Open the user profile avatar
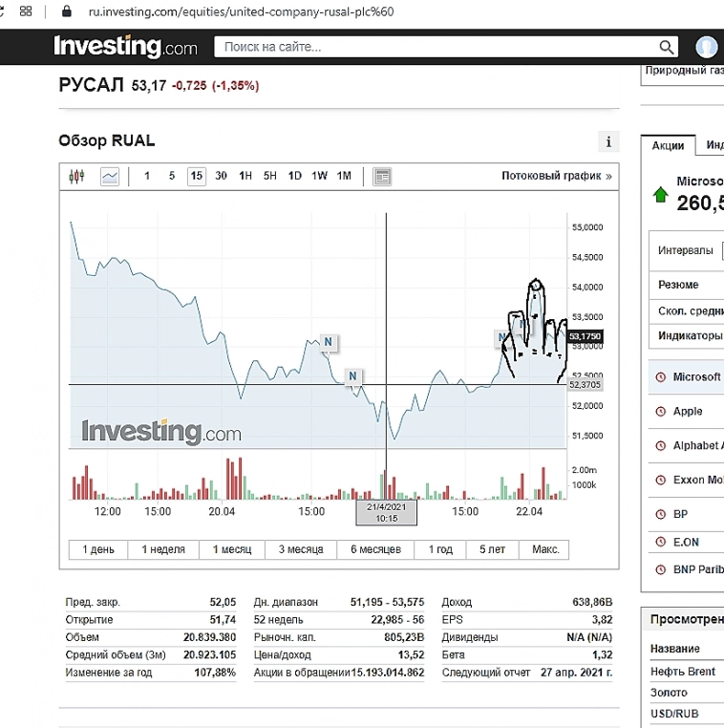The height and width of the screenshot is (728, 724). pos(707,47)
